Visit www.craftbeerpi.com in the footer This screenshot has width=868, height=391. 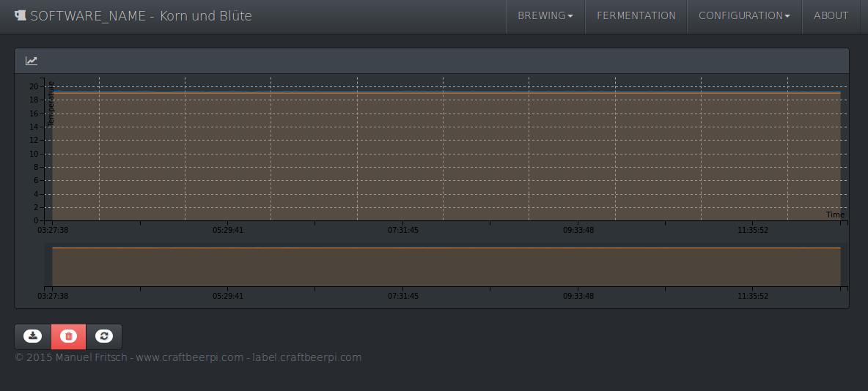pos(189,357)
